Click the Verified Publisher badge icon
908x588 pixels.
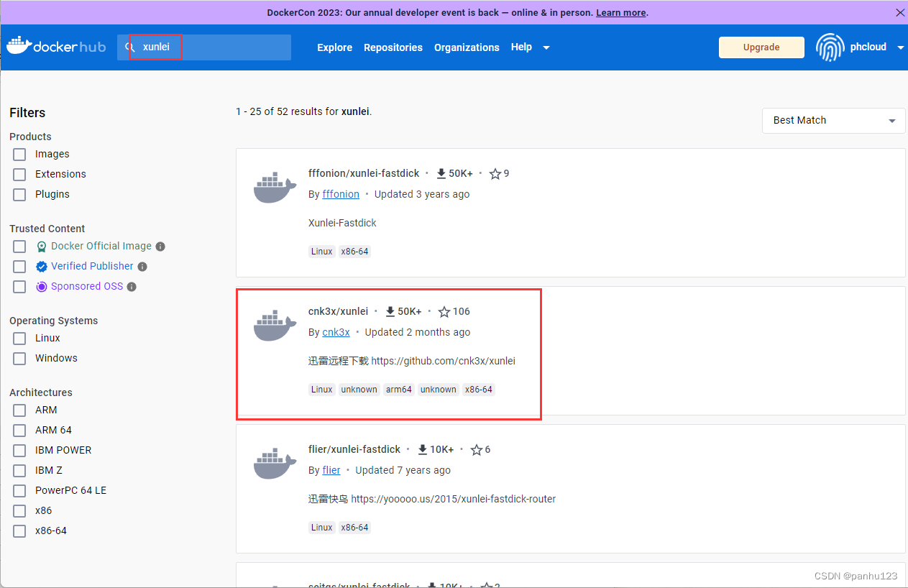pos(42,267)
